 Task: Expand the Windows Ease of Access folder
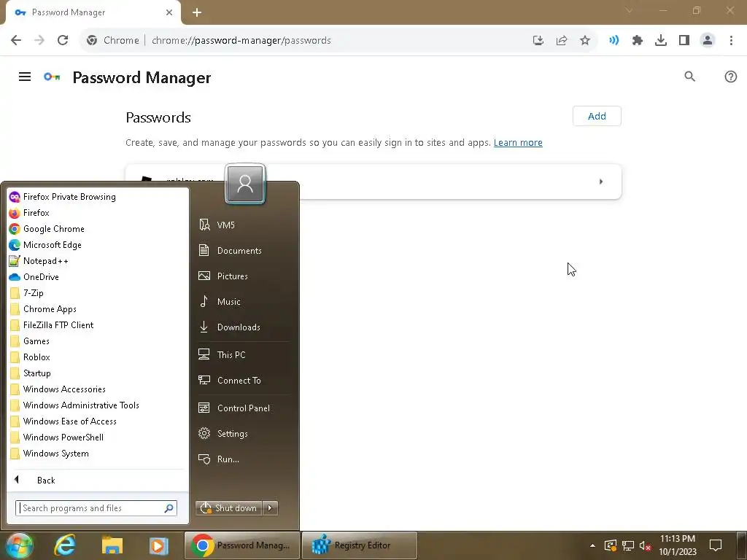point(63,421)
